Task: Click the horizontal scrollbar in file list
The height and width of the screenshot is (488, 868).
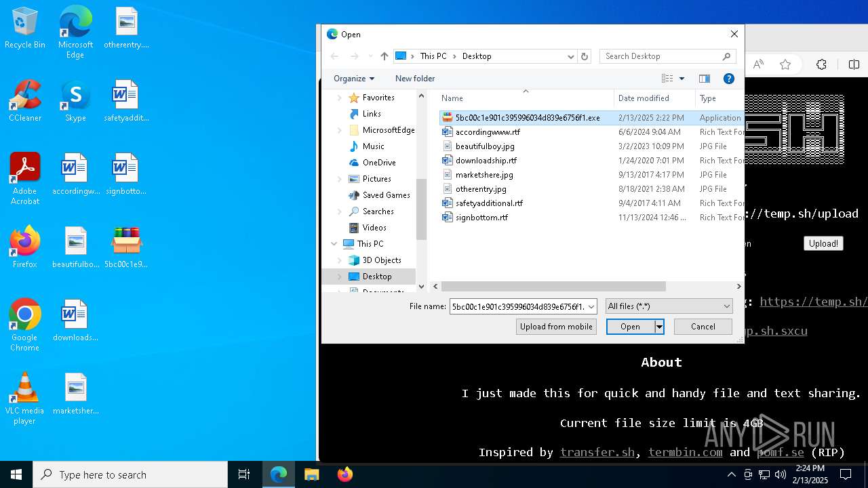Action: pyautogui.click(x=553, y=287)
